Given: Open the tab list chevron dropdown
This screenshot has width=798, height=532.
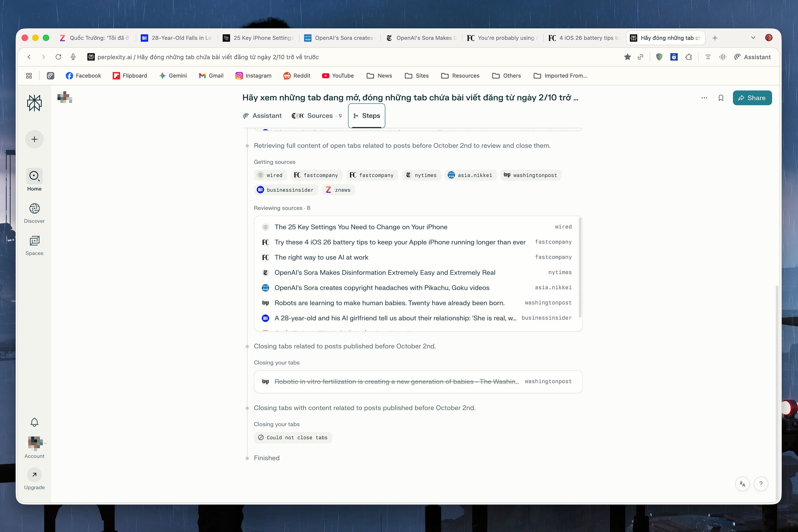Looking at the screenshot, I should (x=753, y=38).
